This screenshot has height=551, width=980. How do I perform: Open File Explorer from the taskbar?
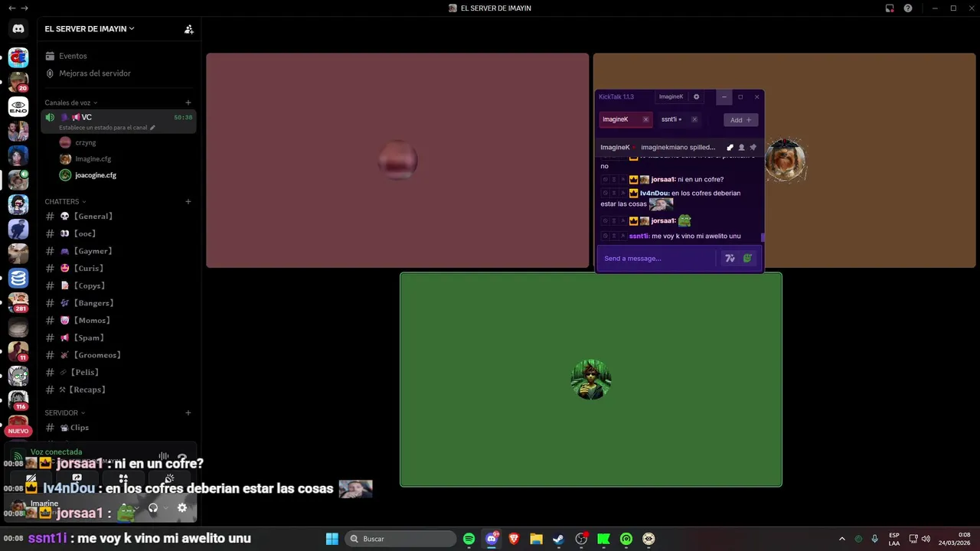point(536,539)
